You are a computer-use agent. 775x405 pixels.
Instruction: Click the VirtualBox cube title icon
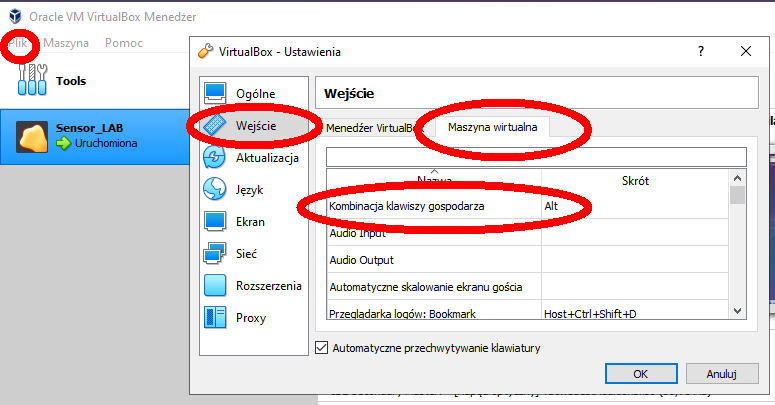coord(16,16)
